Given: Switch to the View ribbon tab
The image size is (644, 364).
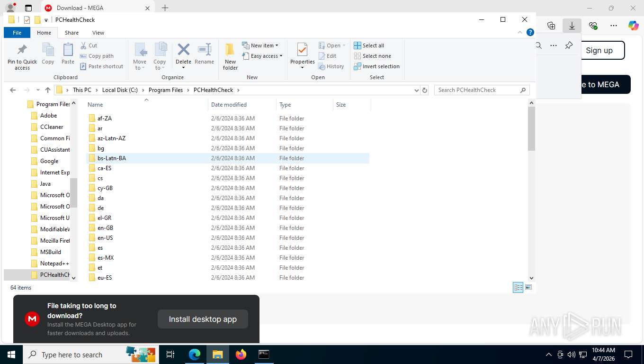Looking at the screenshot, I should click(98, 33).
